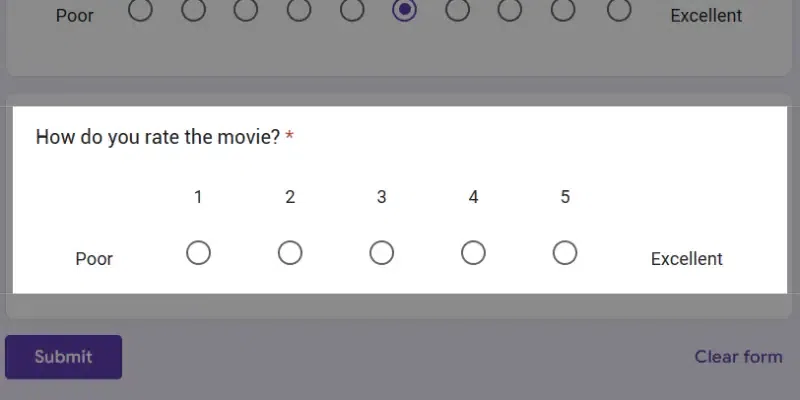The width and height of the screenshot is (800, 400).
Task: Choose the third radio in the top scale
Action: click(246, 10)
